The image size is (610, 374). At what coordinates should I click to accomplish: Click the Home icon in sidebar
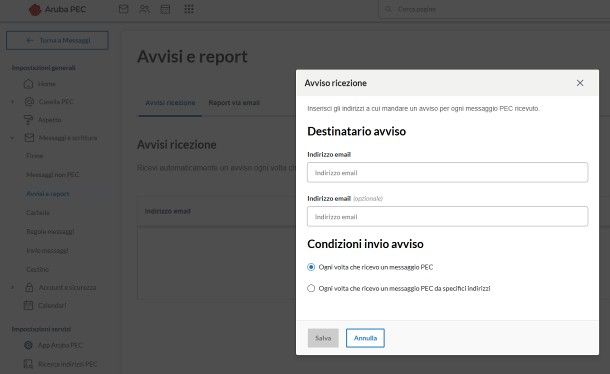(28, 84)
